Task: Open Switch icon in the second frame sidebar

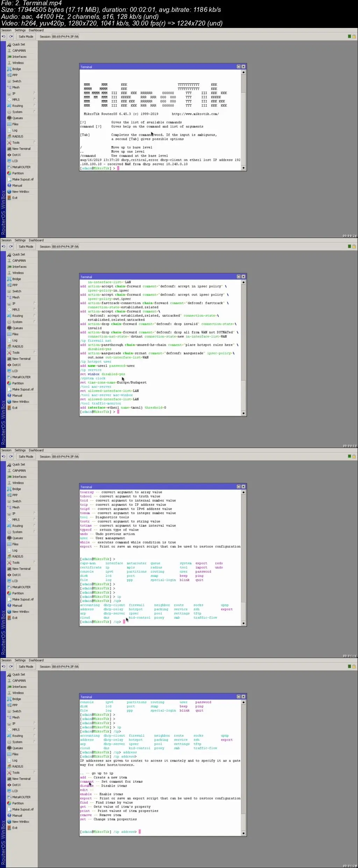Action: [9, 291]
